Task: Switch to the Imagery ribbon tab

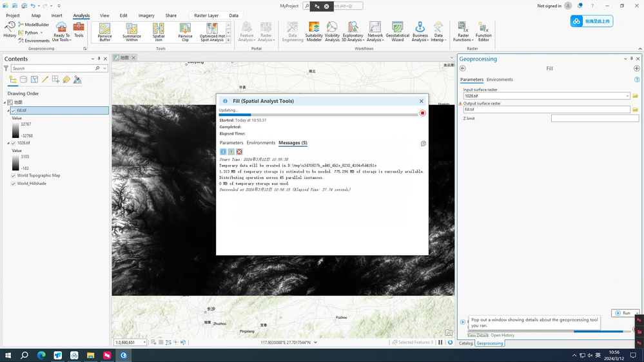Action: [x=146, y=15]
